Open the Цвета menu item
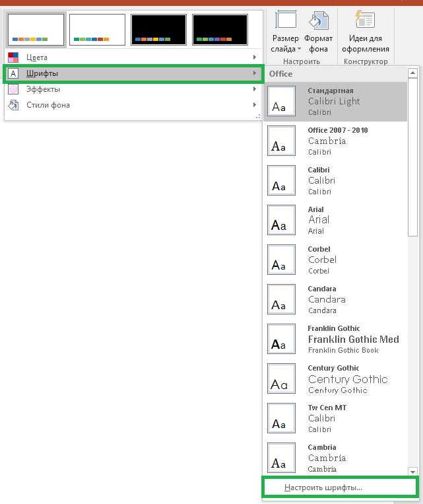The height and width of the screenshot is (504, 423). 133,57
